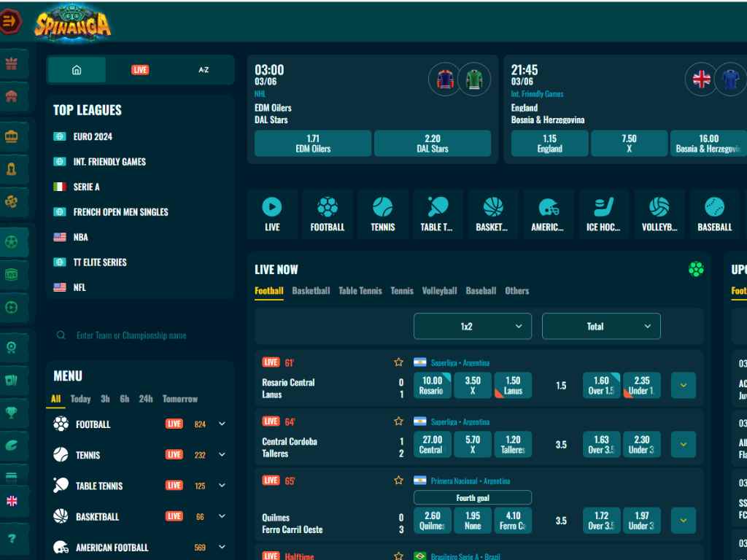Bet Talleres at 1.20 odds
The height and width of the screenshot is (560, 747).
pos(513,444)
